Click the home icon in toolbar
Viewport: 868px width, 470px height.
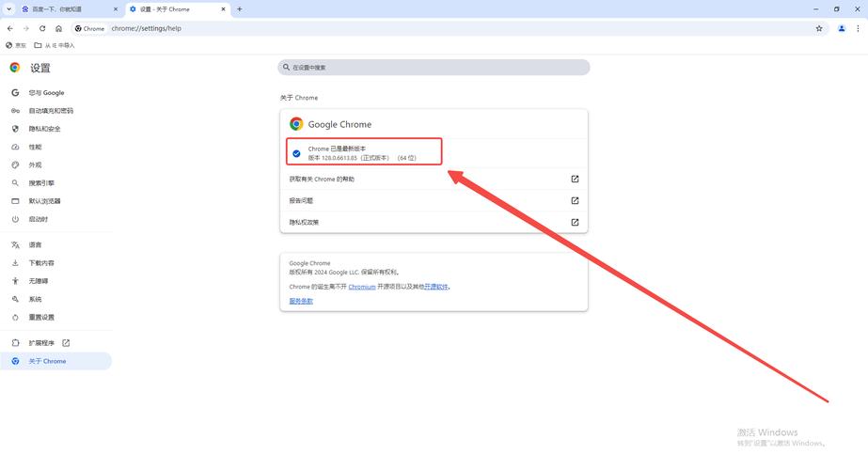[x=58, y=28]
